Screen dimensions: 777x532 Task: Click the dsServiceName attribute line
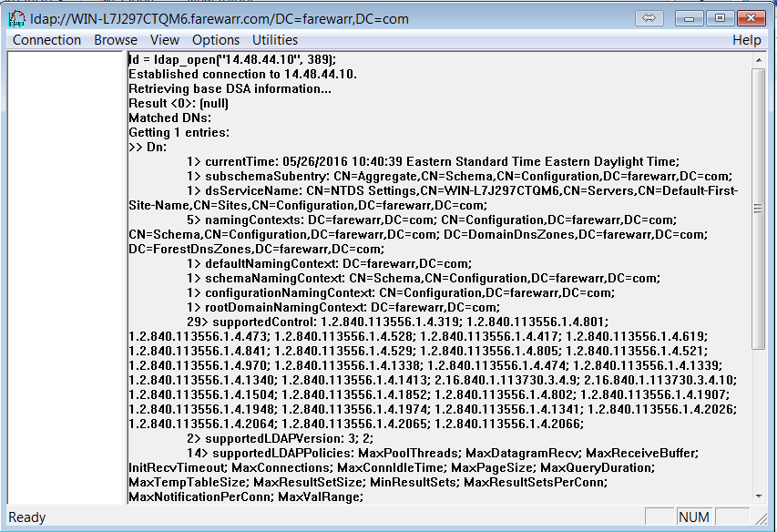pos(463,190)
